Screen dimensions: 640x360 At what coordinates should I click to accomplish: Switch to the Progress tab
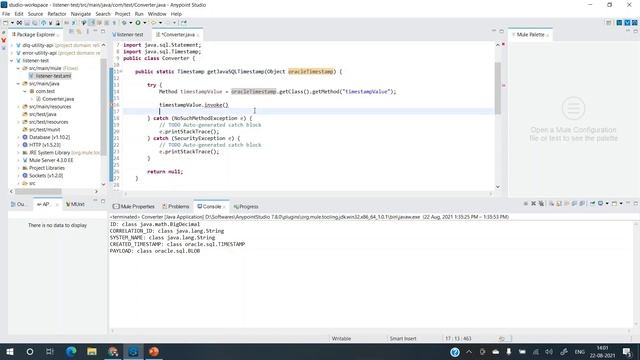point(246,207)
